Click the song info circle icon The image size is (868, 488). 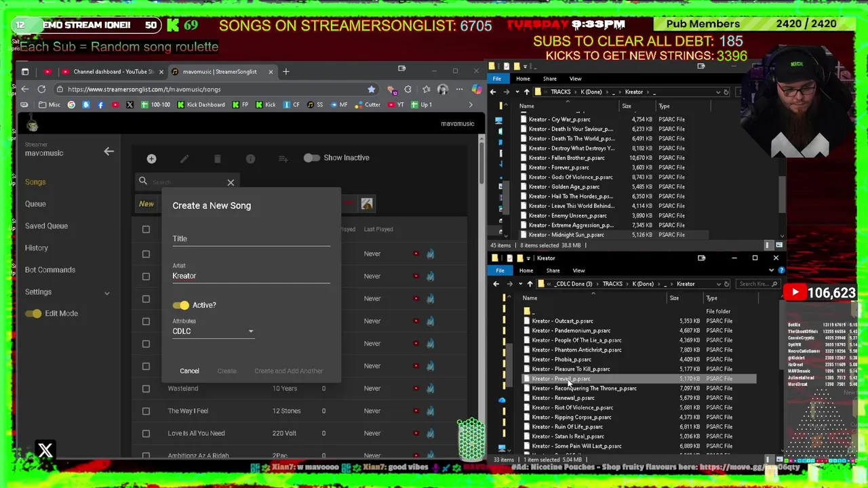pos(250,159)
